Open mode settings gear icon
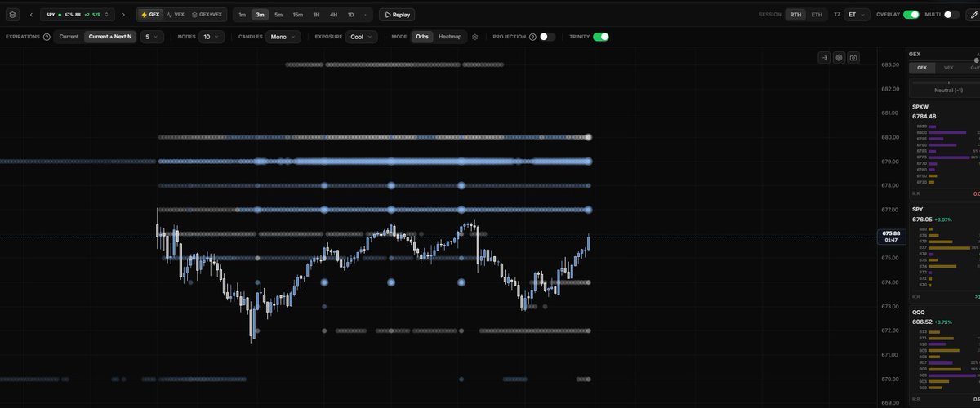980x408 pixels. pos(475,37)
